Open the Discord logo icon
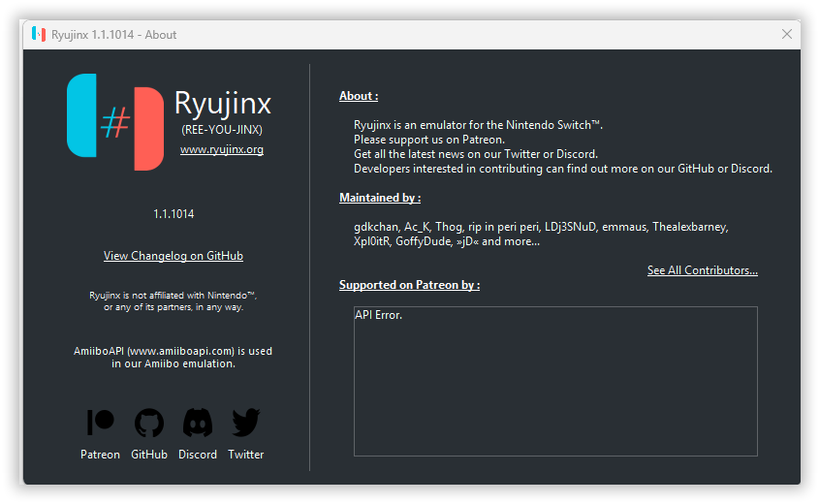Screen dimensions: 820x504 click(x=198, y=423)
